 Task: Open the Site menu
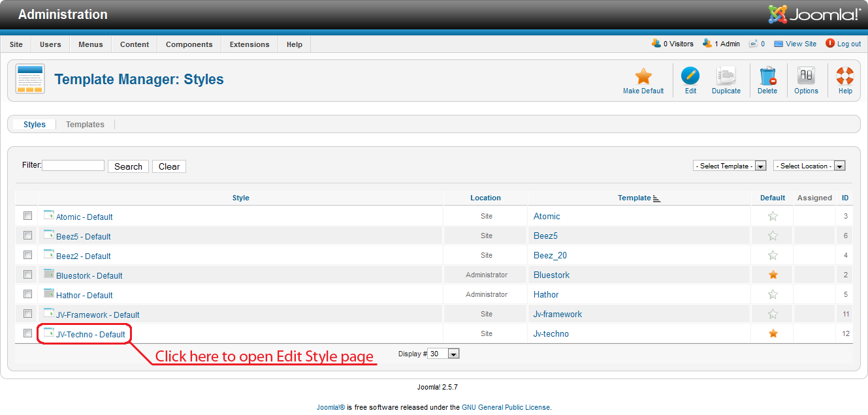pyautogui.click(x=16, y=44)
